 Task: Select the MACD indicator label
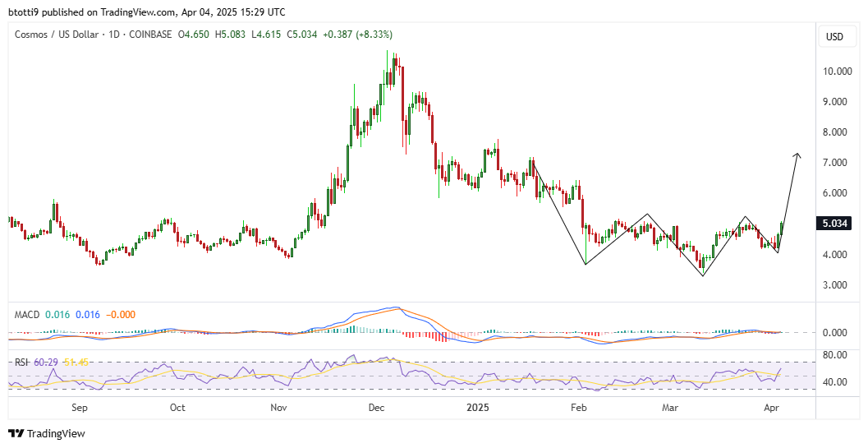coord(26,315)
